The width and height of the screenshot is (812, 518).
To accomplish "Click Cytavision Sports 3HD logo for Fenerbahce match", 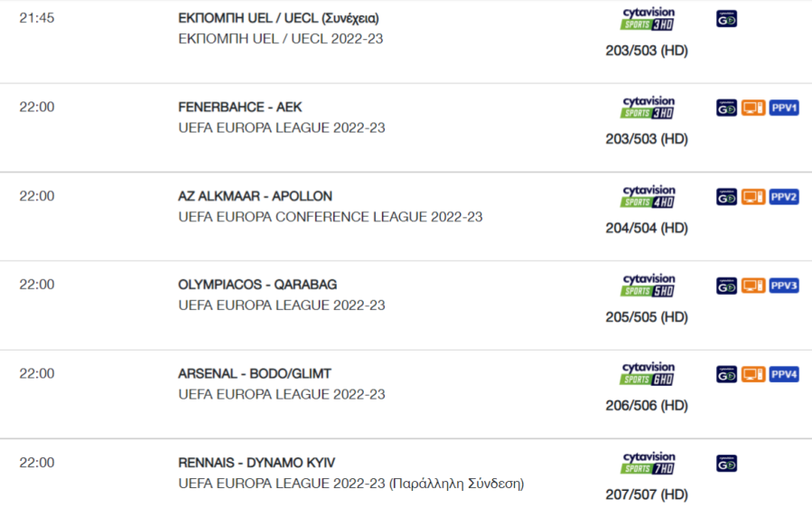I will tap(648, 108).
